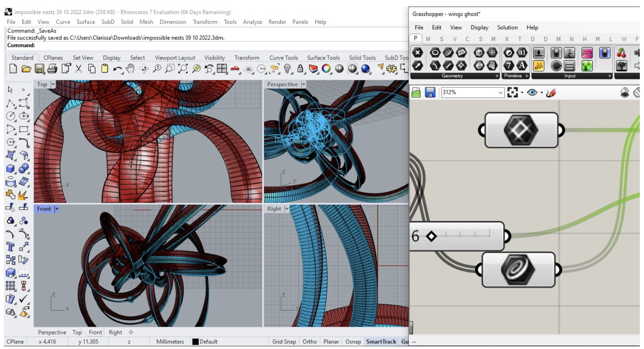Click Grasshopper blue save file icon
The image size is (644, 349).
pos(430,92)
